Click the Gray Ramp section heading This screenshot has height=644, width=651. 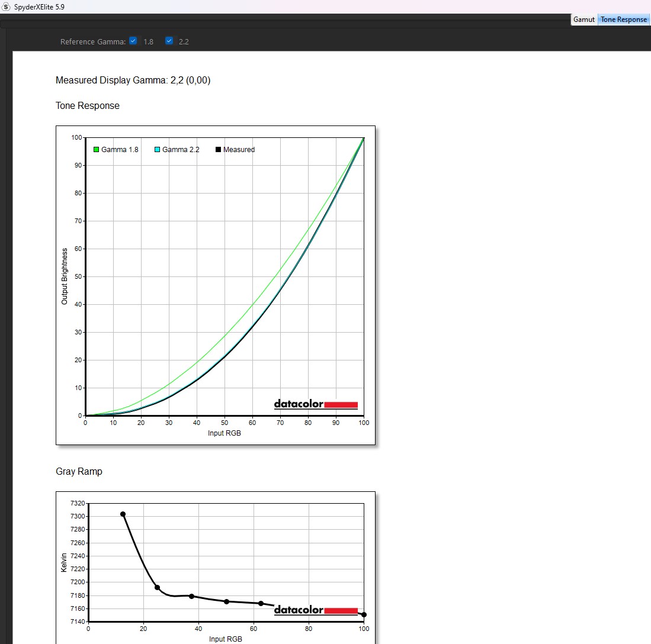click(79, 472)
